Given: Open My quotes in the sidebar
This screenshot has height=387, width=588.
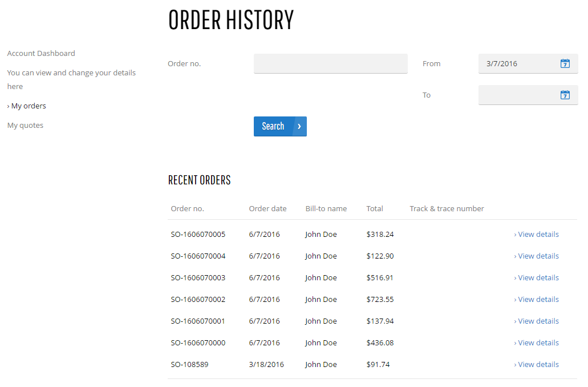Looking at the screenshot, I should [25, 126].
